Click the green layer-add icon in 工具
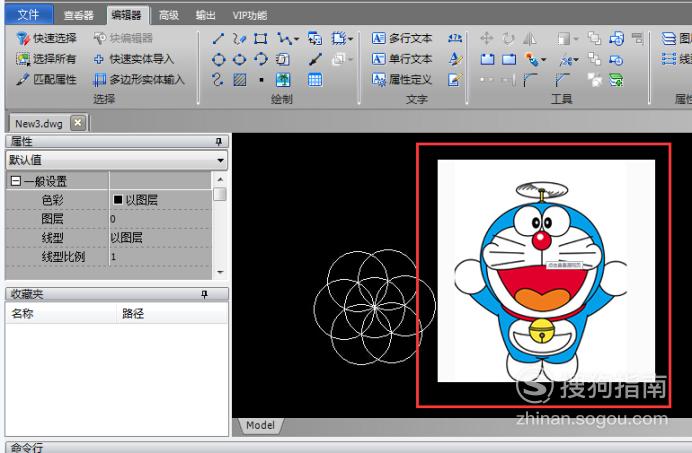The height and width of the screenshot is (453, 692). 616,80
